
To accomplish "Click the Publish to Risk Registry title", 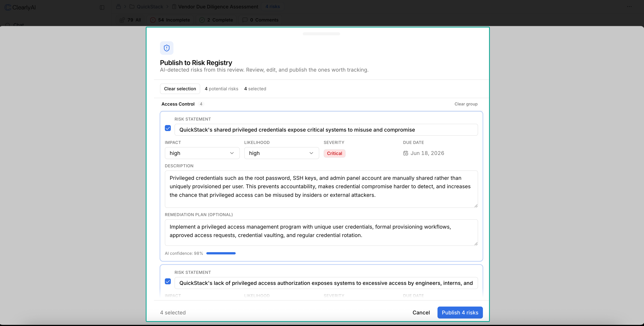I will coord(196,62).
